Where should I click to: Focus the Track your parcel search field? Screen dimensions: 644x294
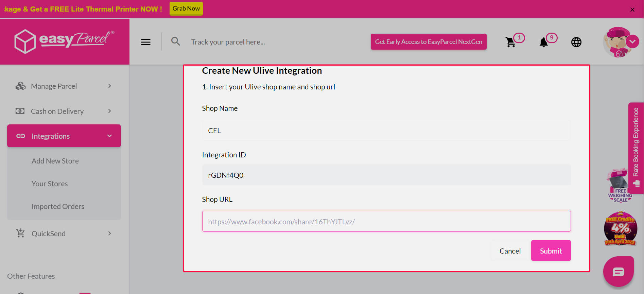(x=228, y=42)
